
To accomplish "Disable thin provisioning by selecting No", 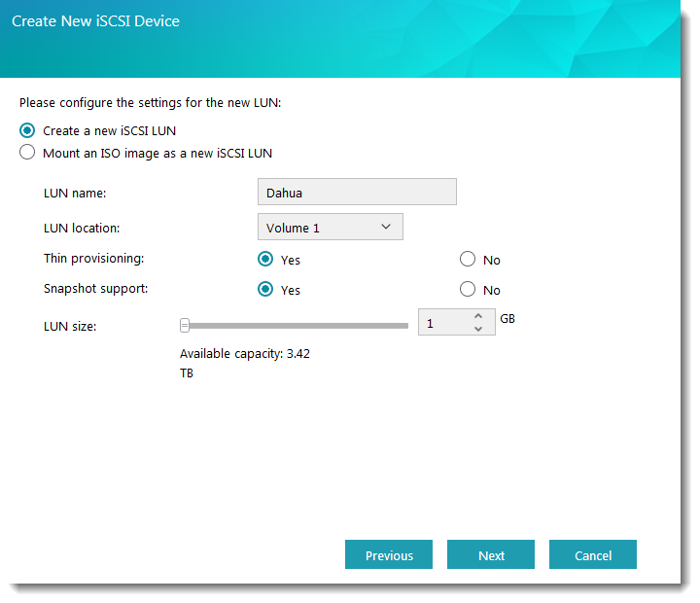I will point(468,260).
